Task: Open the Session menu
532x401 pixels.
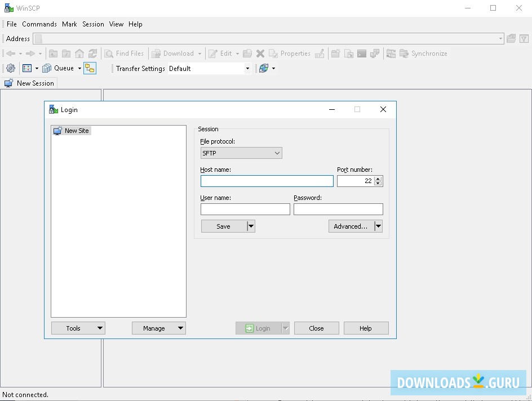Action: click(93, 24)
